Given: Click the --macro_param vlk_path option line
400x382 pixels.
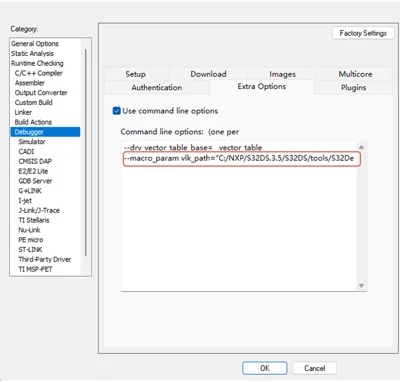Looking at the screenshot, I should [239, 158].
